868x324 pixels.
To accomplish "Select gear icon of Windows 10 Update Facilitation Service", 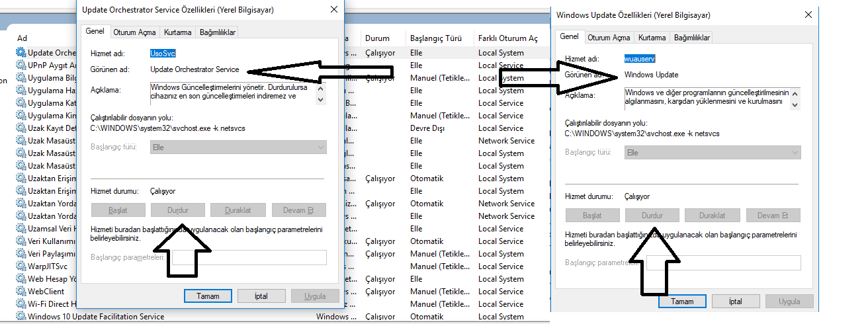I will click(21, 317).
